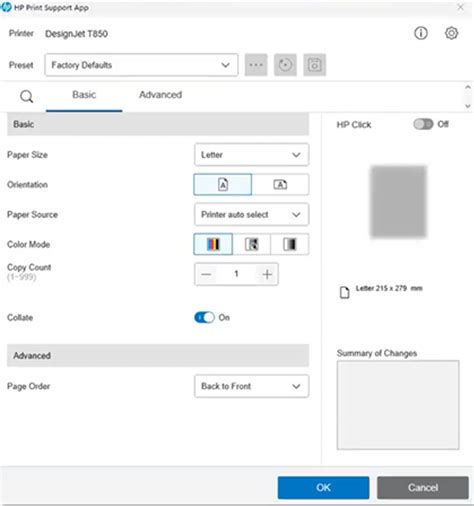Click the 'Collate' label

click(x=20, y=317)
